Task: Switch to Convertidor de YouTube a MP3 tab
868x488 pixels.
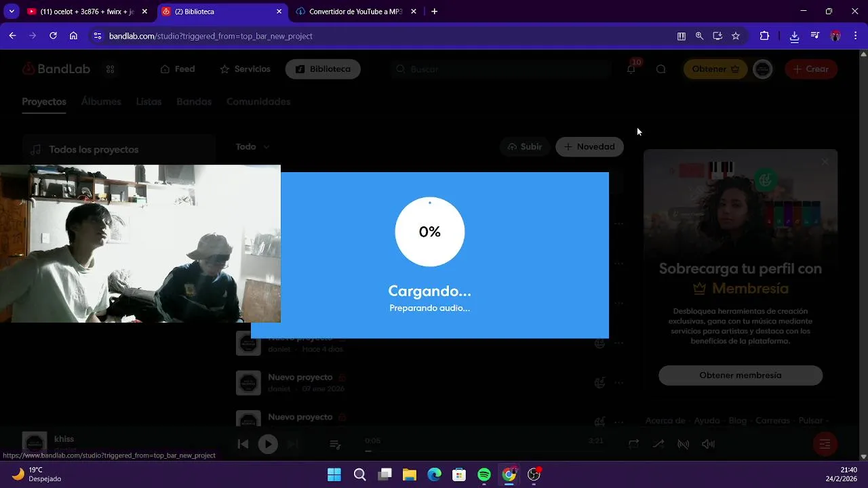Action: click(355, 12)
